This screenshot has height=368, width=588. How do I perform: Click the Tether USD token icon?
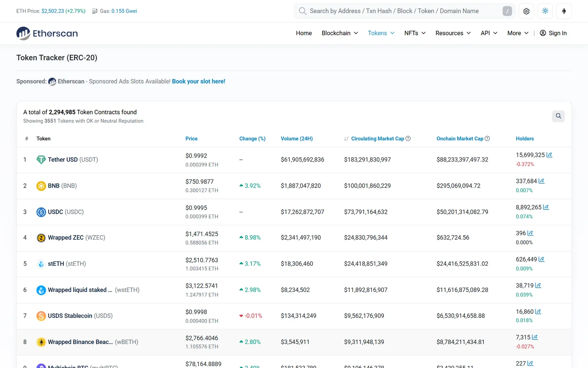tap(41, 160)
